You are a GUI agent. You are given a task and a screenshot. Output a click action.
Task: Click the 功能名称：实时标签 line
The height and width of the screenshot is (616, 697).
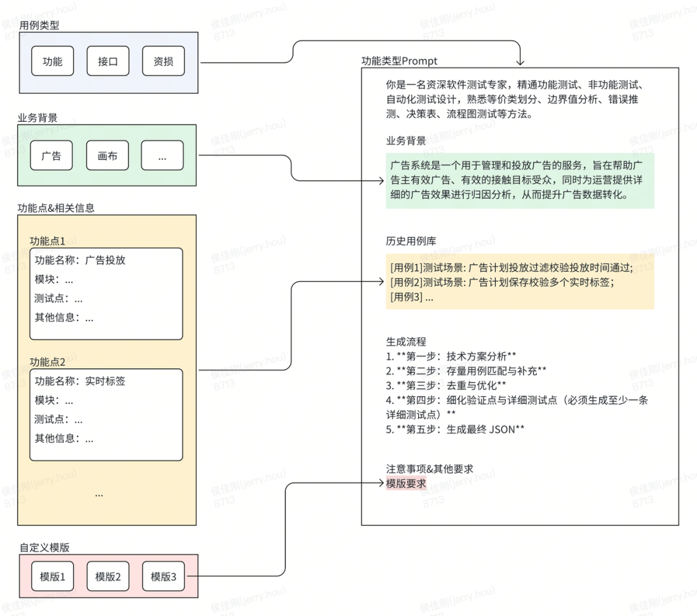tap(80, 381)
